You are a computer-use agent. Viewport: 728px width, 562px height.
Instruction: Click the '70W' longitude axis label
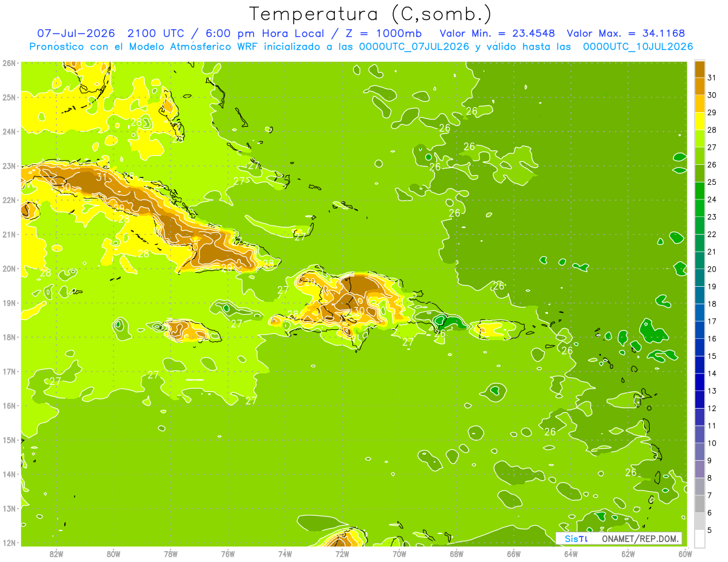399,554
